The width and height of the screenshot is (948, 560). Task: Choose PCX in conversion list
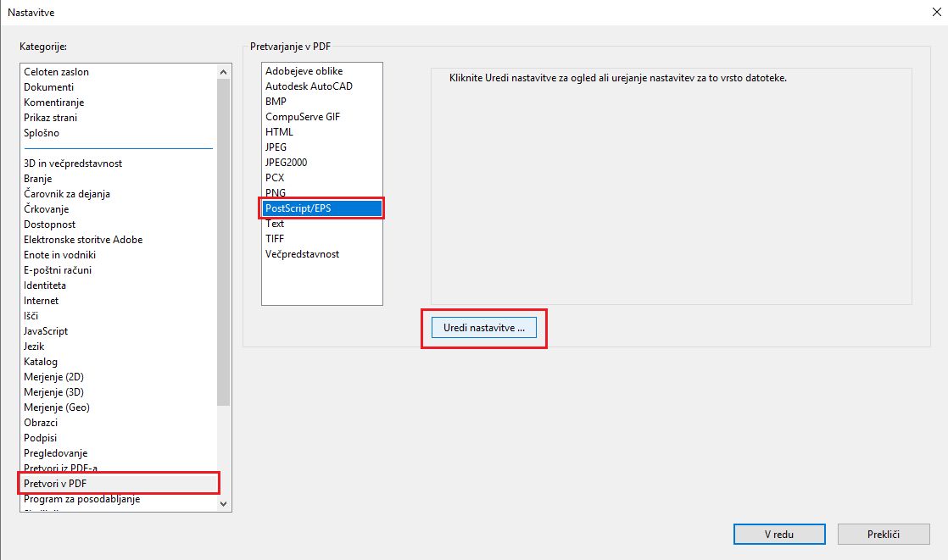275,178
